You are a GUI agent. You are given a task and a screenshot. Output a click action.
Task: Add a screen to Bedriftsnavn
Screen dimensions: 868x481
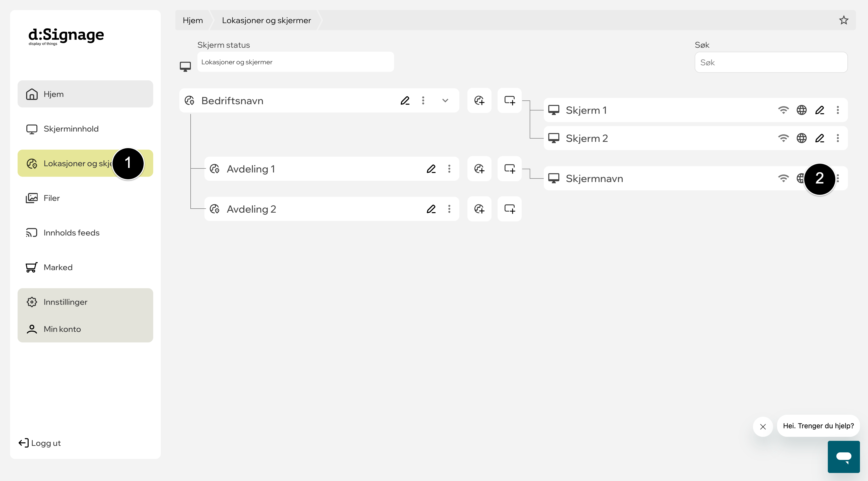point(510,100)
